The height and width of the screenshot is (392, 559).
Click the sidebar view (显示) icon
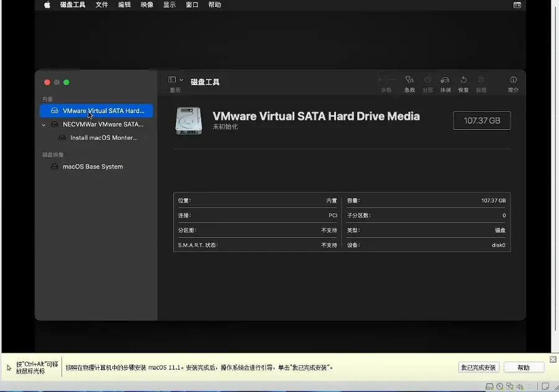[x=172, y=80]
